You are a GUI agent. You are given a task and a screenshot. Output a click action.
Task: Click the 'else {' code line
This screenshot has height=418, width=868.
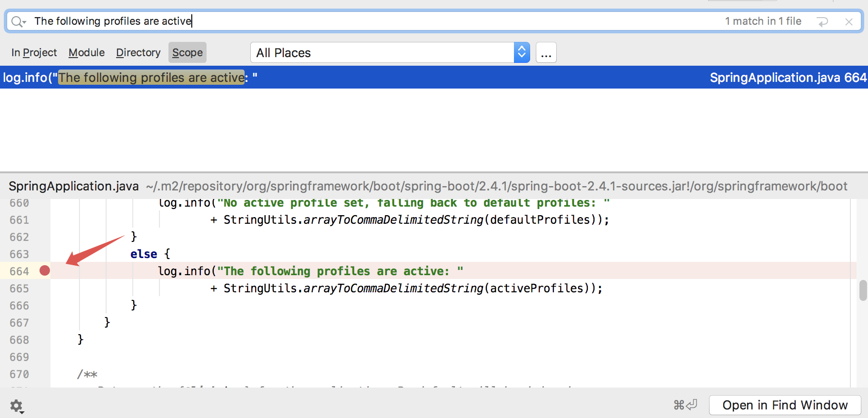pos(150,254)
